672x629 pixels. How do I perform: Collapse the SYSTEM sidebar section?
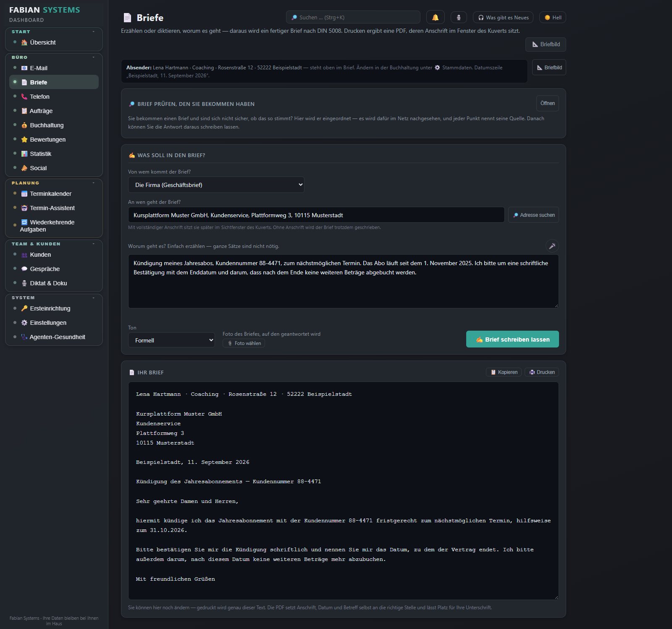(93, 297)
